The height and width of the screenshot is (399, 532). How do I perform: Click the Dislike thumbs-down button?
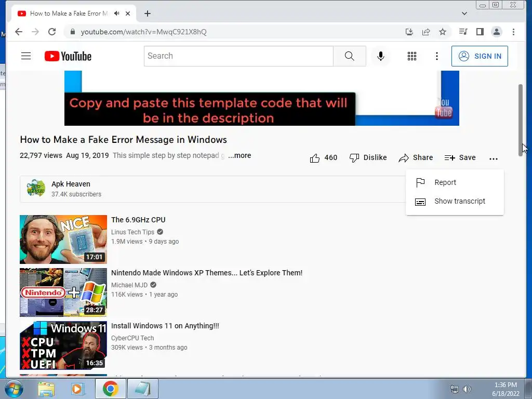[368, 158]
